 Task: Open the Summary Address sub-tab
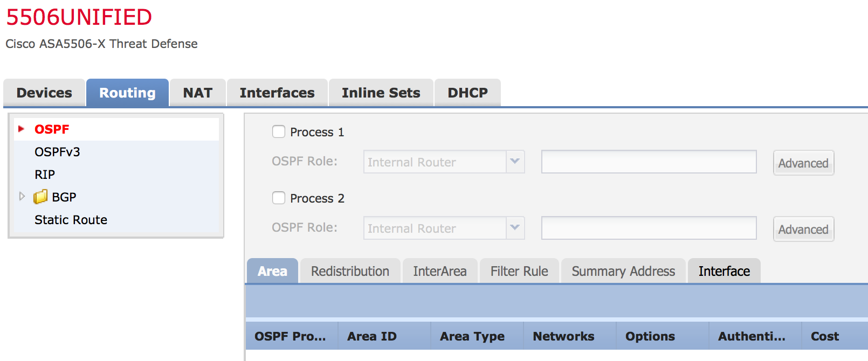(623, 271)
